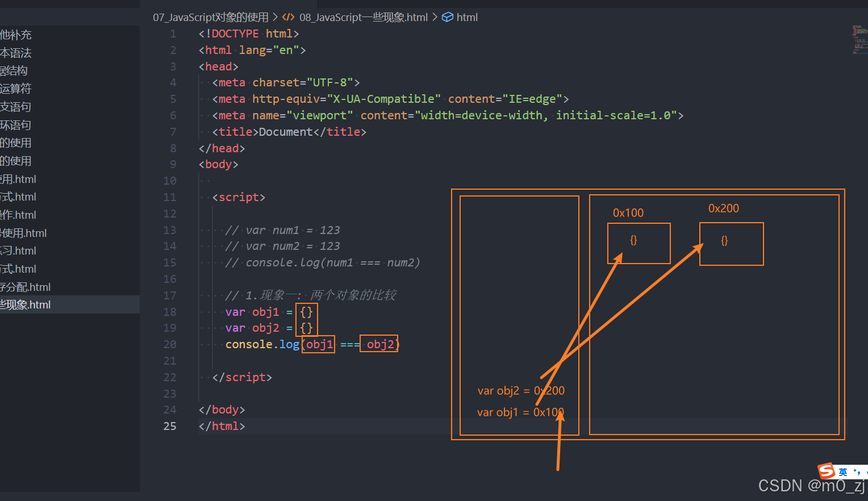
Task: Click the highlighted obj2 box in code
Action: tap(379, 344)
